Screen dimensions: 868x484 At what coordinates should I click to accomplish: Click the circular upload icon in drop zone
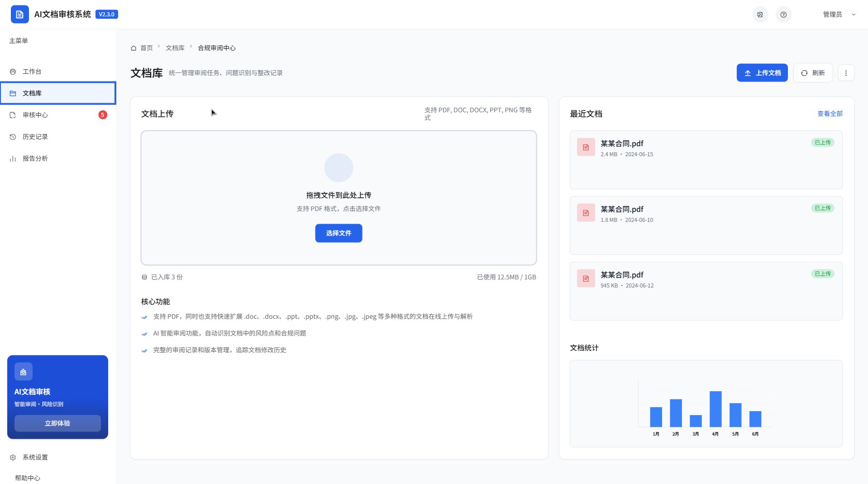coord(339,168)
